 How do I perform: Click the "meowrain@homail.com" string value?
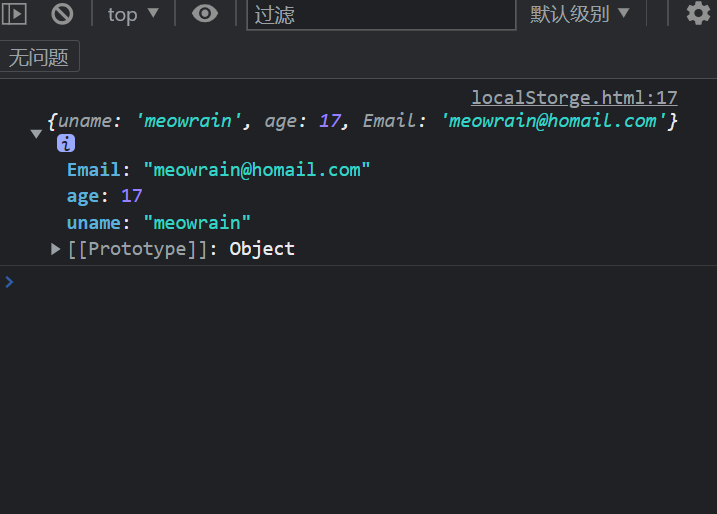pyautogui.click(x=257, y=170)
